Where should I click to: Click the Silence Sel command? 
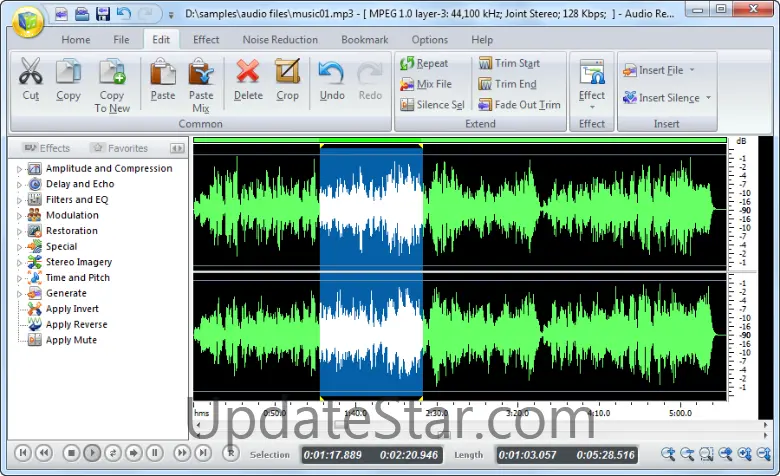point(432,105)
